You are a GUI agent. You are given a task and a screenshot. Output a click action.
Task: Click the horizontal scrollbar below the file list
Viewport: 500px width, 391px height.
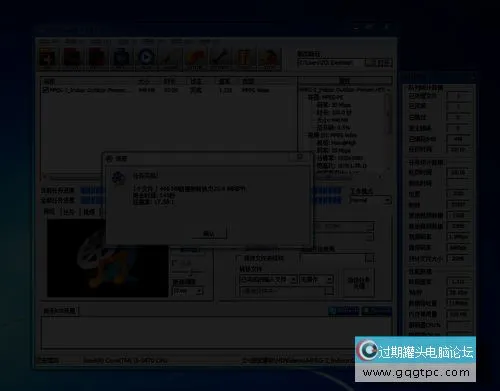(72, 177)
